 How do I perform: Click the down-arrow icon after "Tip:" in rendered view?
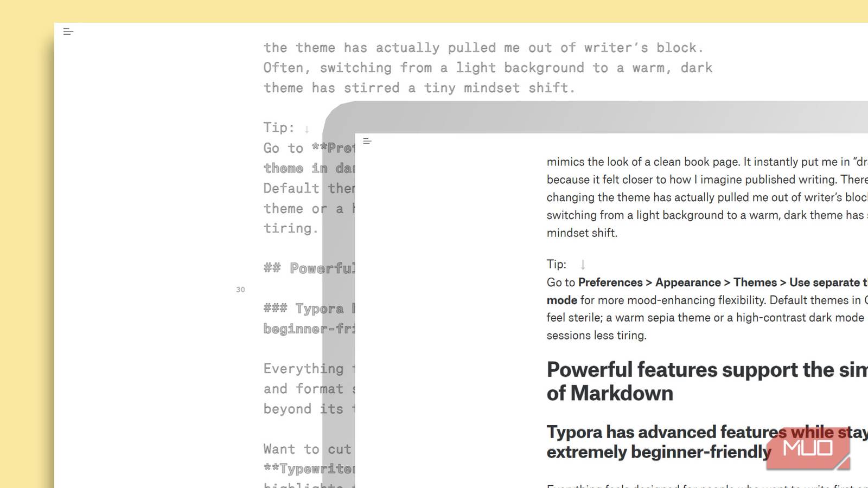[583, 265]
